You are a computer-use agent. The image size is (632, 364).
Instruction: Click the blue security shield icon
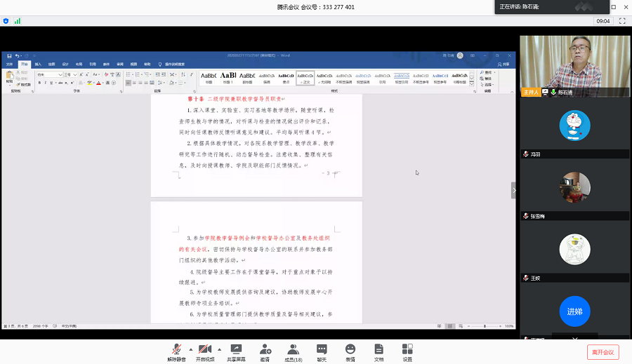click(6, 21)
